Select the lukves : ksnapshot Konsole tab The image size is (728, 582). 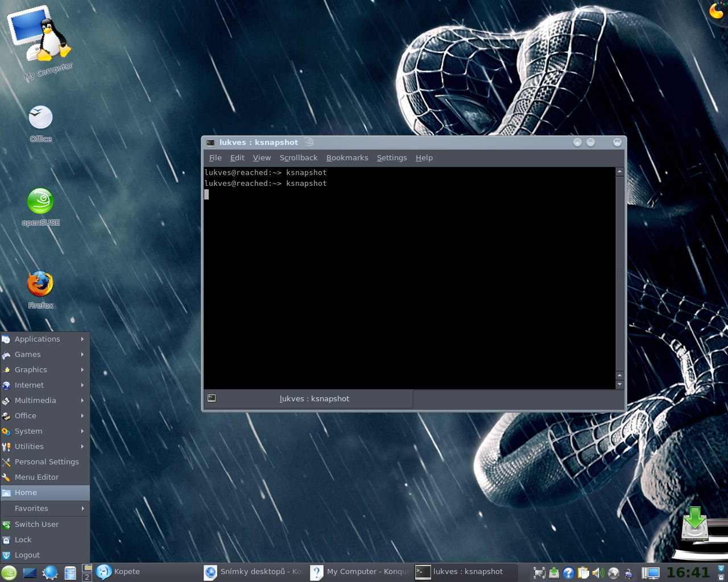[x=308, y=399]
